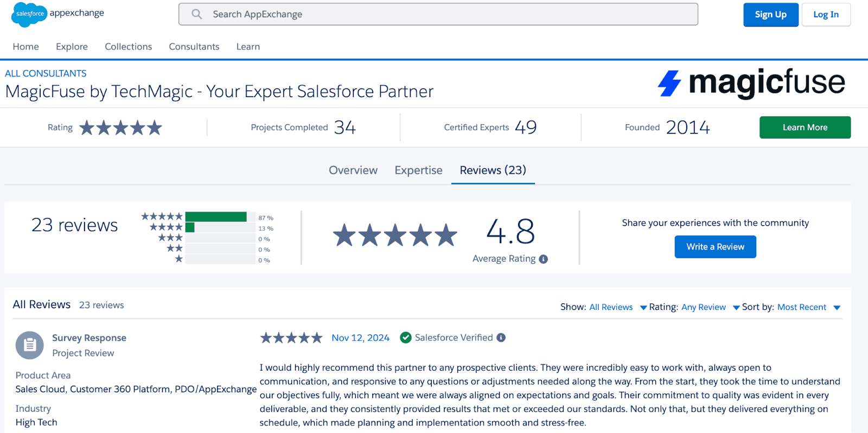Expand the Rating Any Review filter
868x433 pixels.
(710, 307)
